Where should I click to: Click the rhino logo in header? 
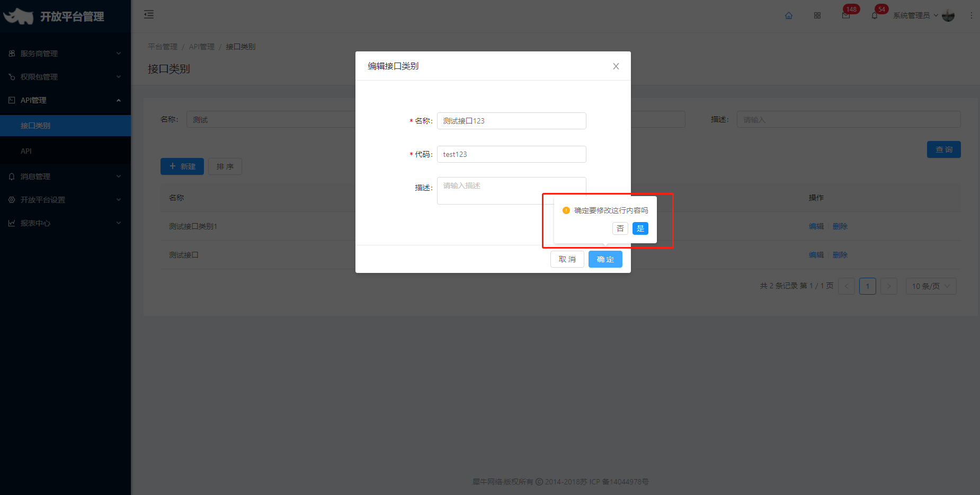click(19, 16)
